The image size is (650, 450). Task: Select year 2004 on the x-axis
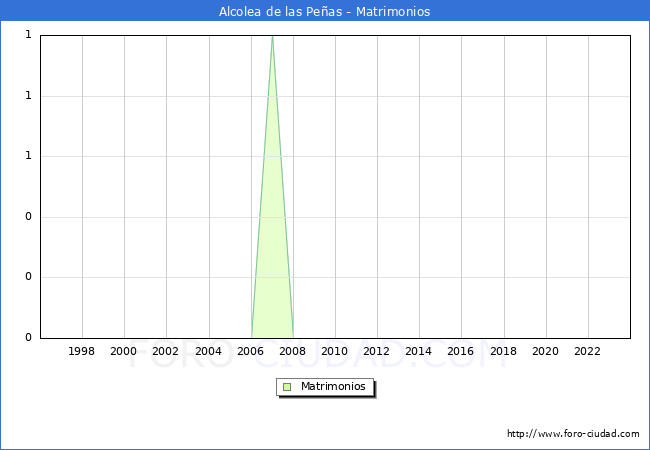tap(208, 352)
